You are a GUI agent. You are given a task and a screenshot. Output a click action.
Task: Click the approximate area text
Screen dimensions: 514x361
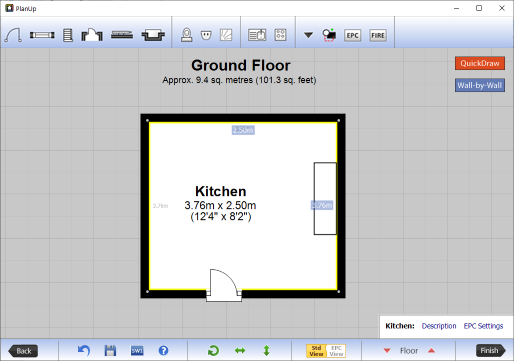(x=239, y=80)
